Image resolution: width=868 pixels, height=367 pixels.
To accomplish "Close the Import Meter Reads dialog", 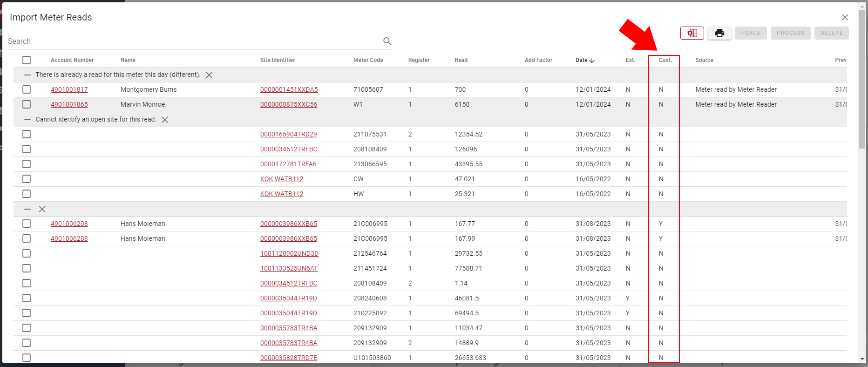I will [x=845, y=17].
